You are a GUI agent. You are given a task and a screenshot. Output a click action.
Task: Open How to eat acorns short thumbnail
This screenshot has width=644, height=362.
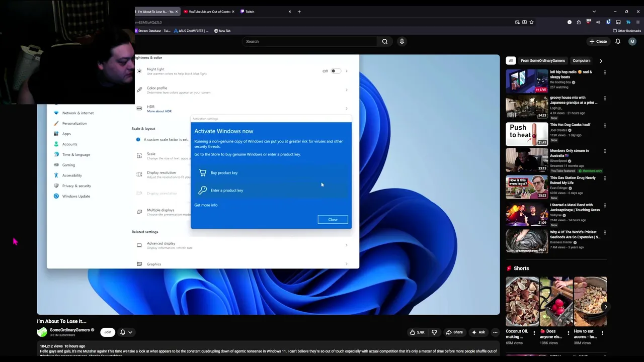click(x=590, y=301)
